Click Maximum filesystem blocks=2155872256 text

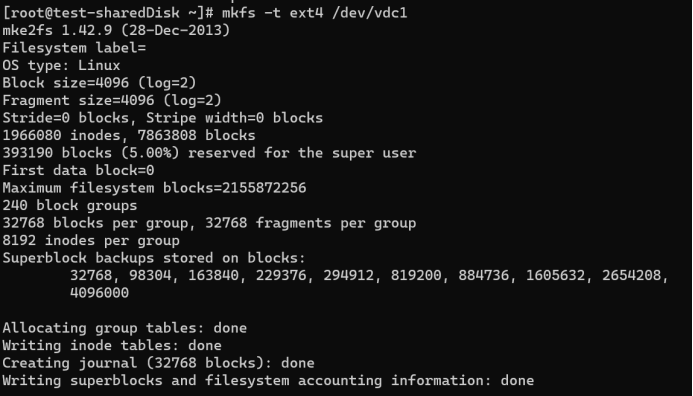[x=154, y=188]
